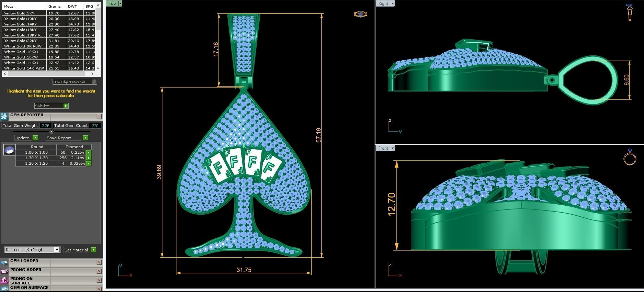Click the 1.30 X 1.30 gem size cell
644x292 pixels.
36,158
